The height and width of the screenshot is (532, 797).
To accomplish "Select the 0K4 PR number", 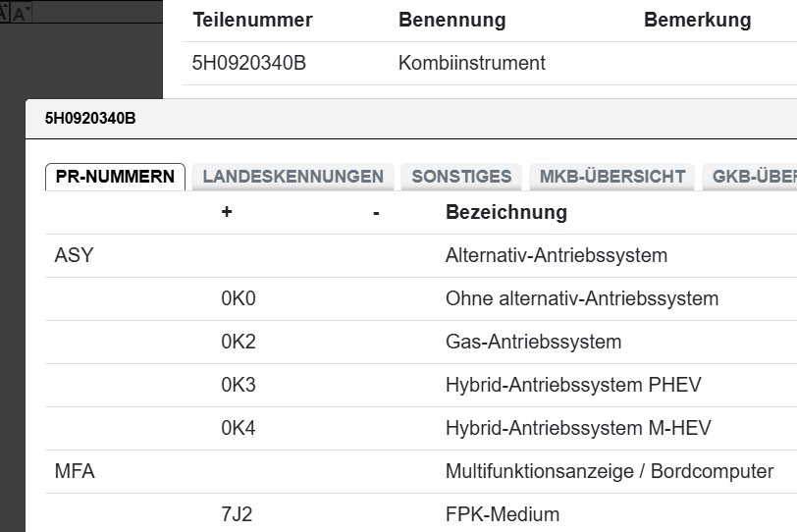I will point(238,428).
